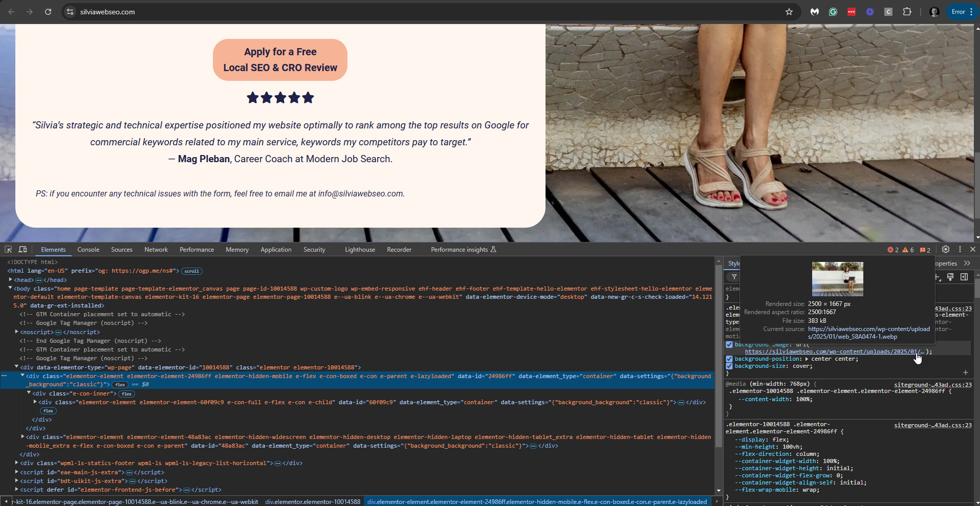
Task: Open the Performance insights tab
Action: [464, 250]
